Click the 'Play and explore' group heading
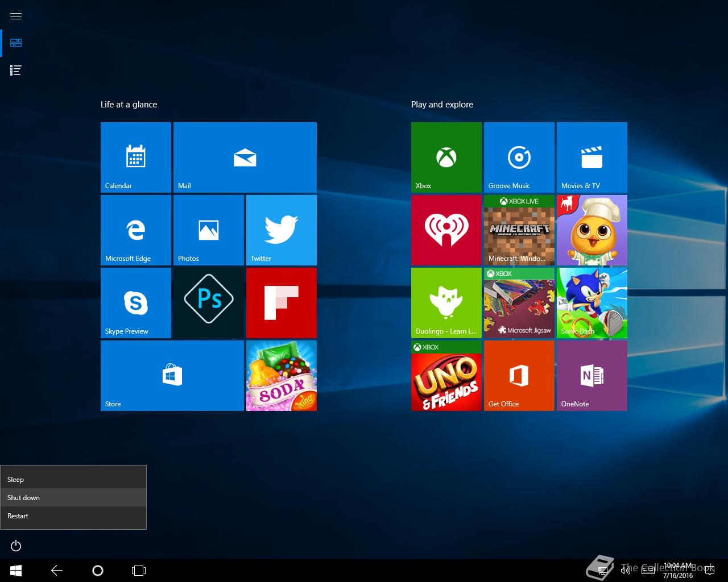Screen dimensions: 728x582 [442, 105]
